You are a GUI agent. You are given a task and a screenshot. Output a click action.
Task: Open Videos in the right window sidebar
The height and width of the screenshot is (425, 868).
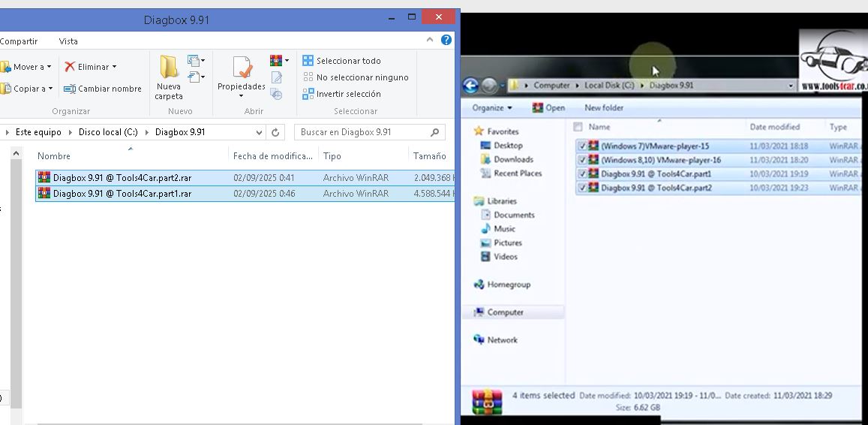[500, 257]
